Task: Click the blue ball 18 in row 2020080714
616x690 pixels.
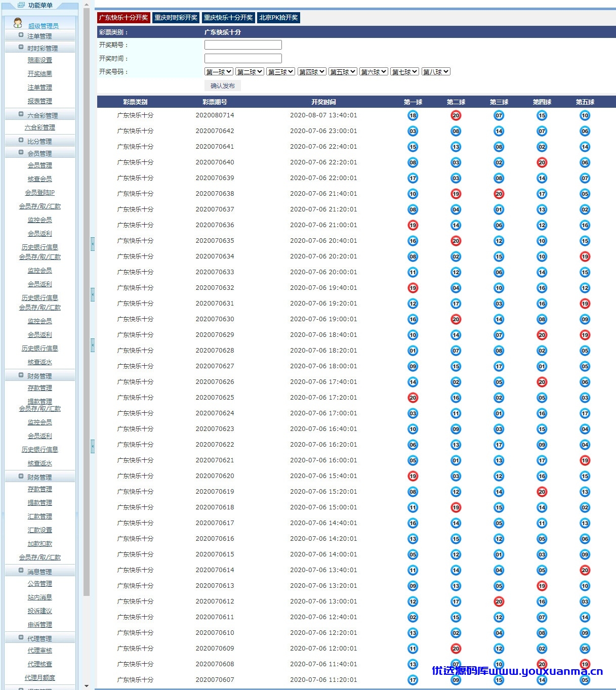Action: tap(413, 115)
